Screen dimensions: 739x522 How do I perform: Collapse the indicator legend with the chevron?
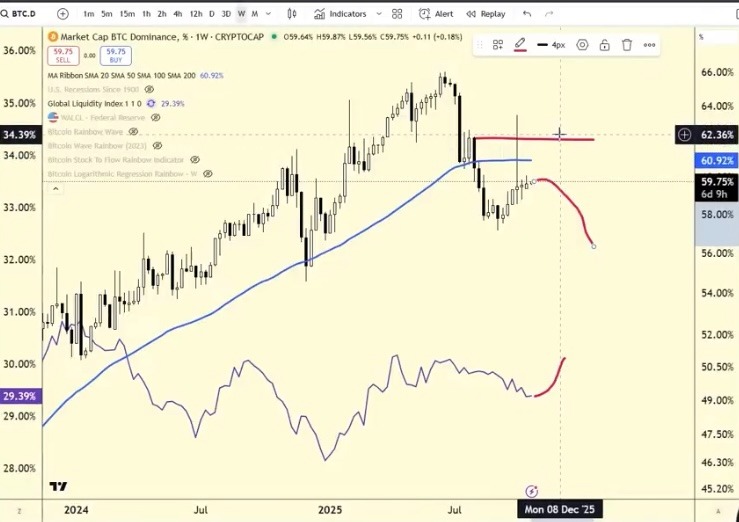(x=56, y=189)
